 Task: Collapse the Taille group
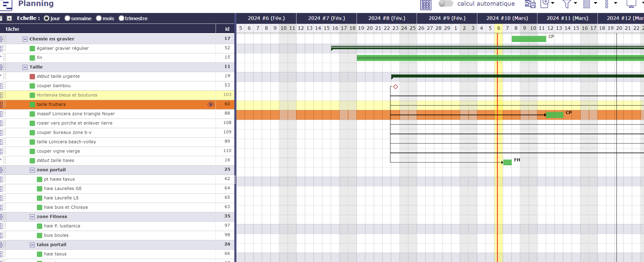pyautogui.click(x=25, y=67)
